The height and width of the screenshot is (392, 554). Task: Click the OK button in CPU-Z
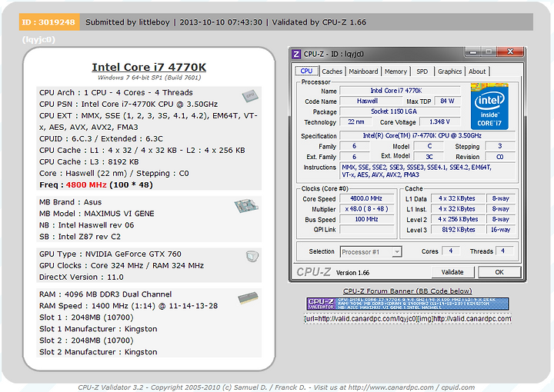click(499, 272)
